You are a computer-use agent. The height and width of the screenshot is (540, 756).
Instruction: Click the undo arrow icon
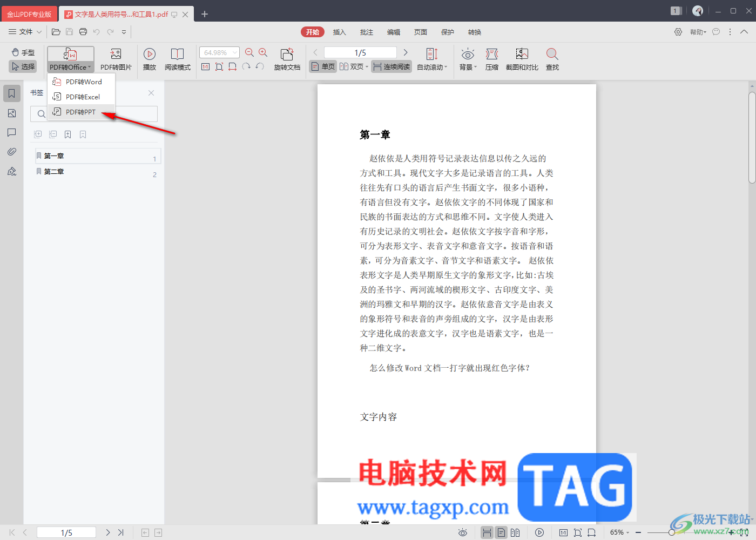pyautogui.click(x=97, y=32)
